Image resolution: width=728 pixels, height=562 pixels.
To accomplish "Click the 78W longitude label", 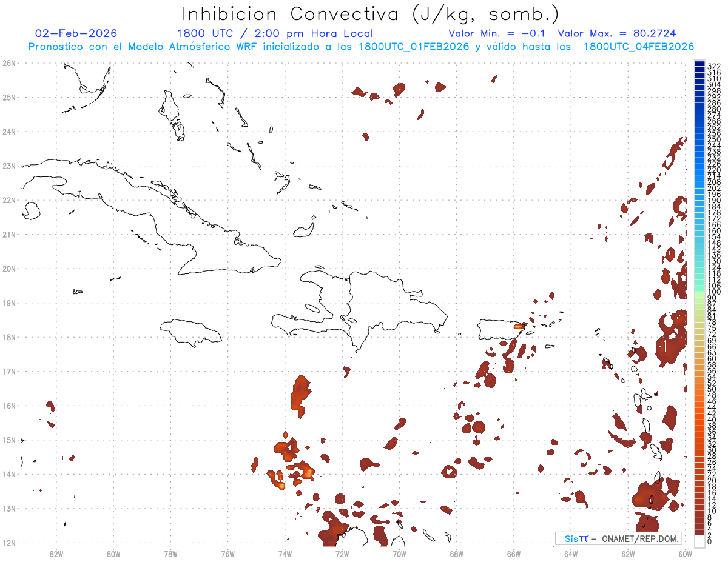I will [x=170, y=553].
